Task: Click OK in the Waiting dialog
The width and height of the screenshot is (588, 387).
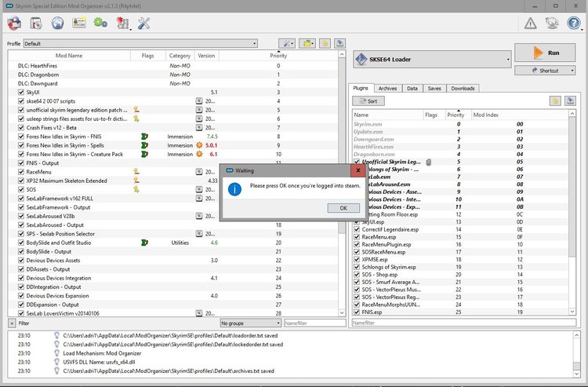Action: coord(343,208)
